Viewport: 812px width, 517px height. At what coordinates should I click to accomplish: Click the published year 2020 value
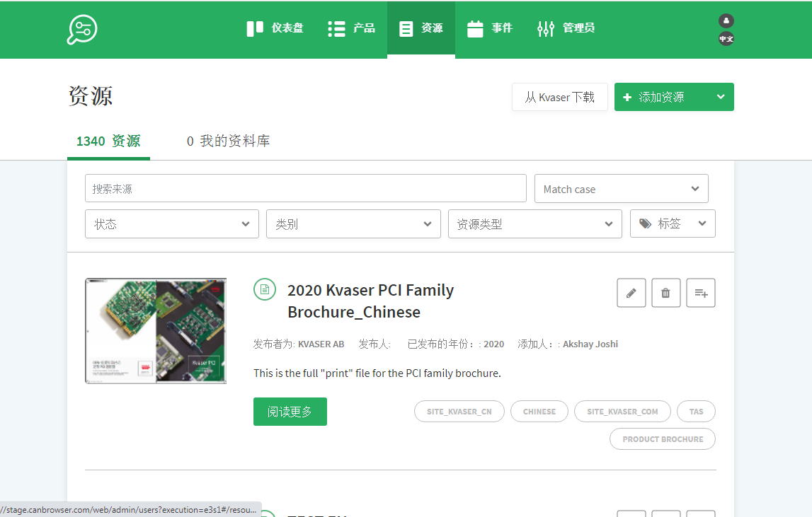coord(493,344)
